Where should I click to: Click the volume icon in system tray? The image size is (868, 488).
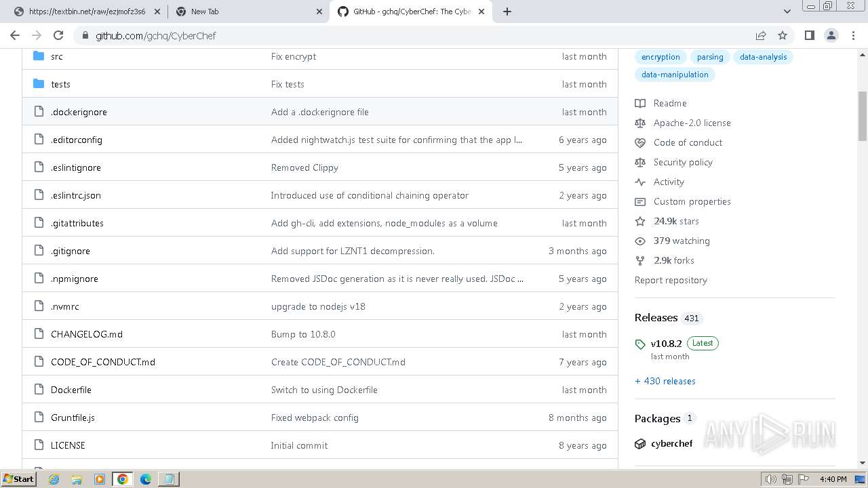point(771,479)
